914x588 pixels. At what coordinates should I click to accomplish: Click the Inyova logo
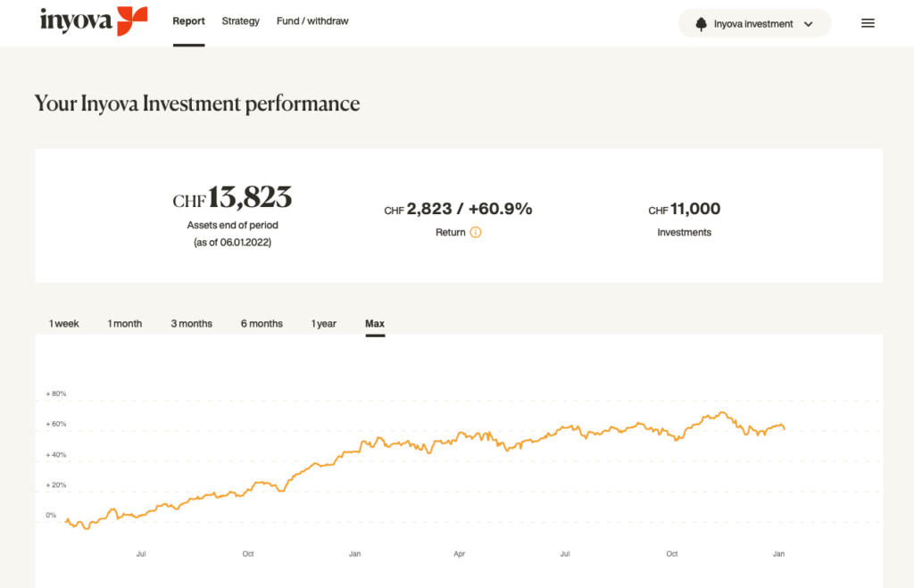click(93, 21)
